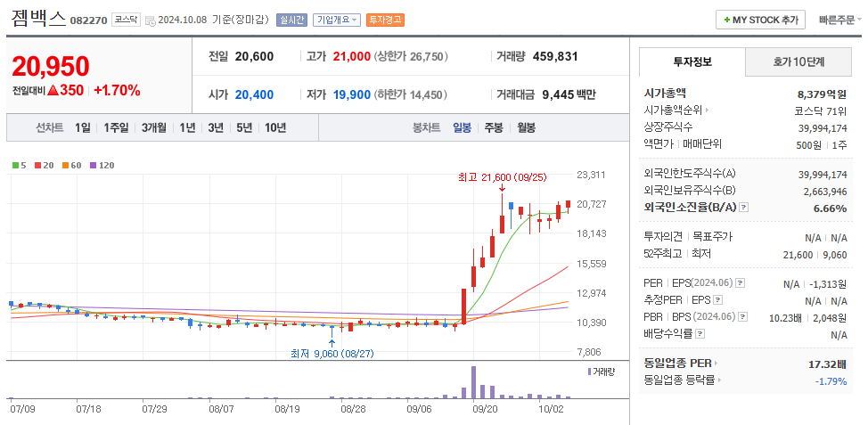
Task: Click the arrow beside 동일업종 등락률
Action: (720, 380)
